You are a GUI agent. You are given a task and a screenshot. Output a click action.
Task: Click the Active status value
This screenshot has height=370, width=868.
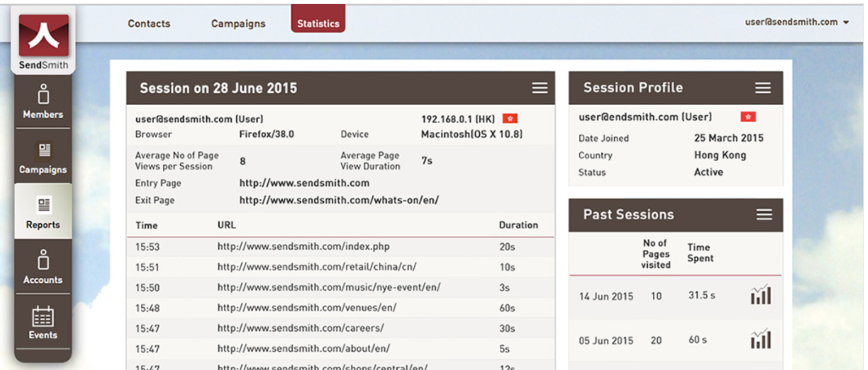pos(709,172)
